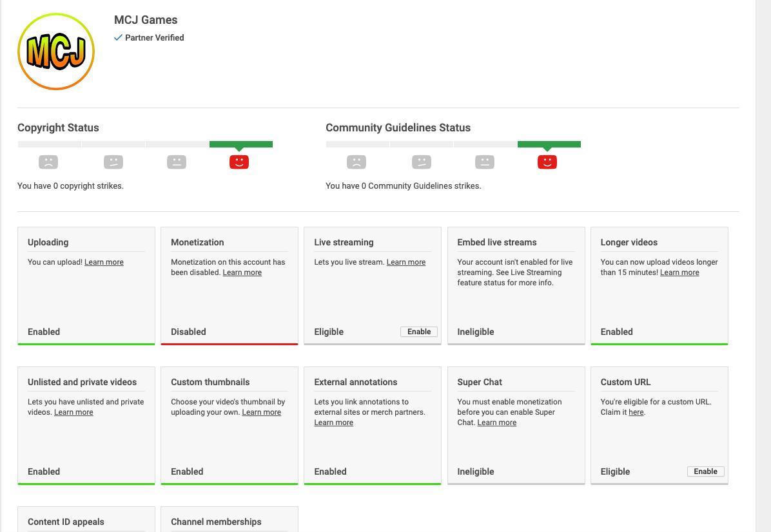Open Learn more link in External annotations card

click(333, 423)
